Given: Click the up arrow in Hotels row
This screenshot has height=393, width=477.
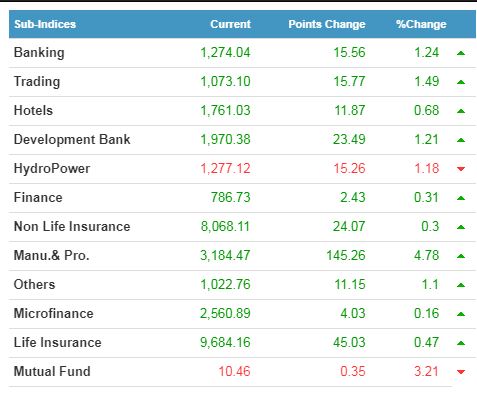Looking at the screenshot, I should point(461,111).
